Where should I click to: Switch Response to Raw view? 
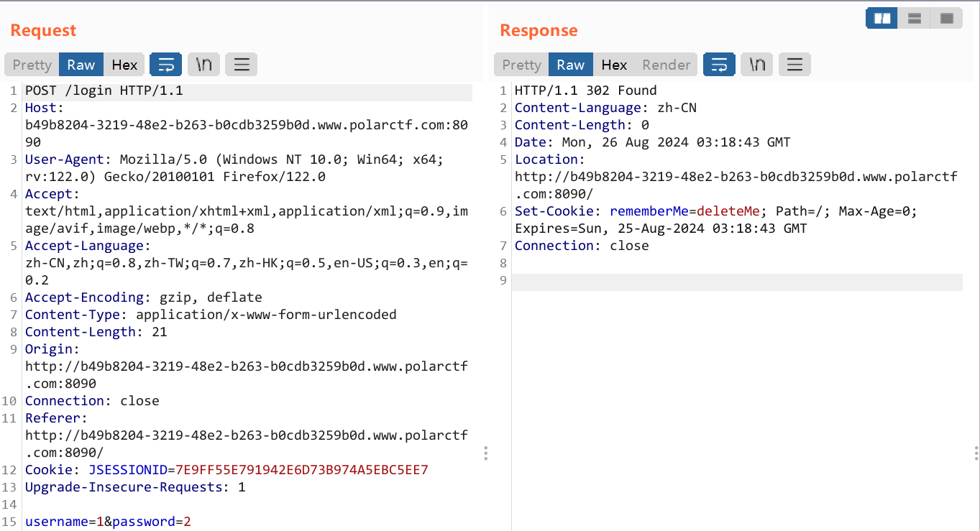[571, 65]
